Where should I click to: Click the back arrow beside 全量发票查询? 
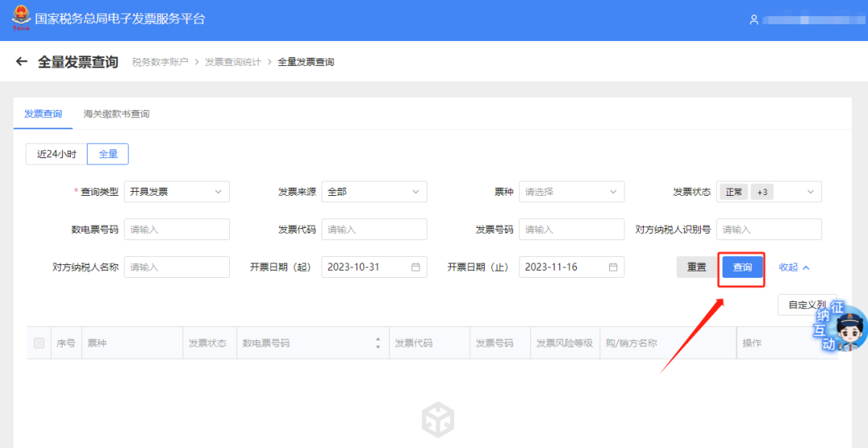pyautogui.click(x=22, y=62)
